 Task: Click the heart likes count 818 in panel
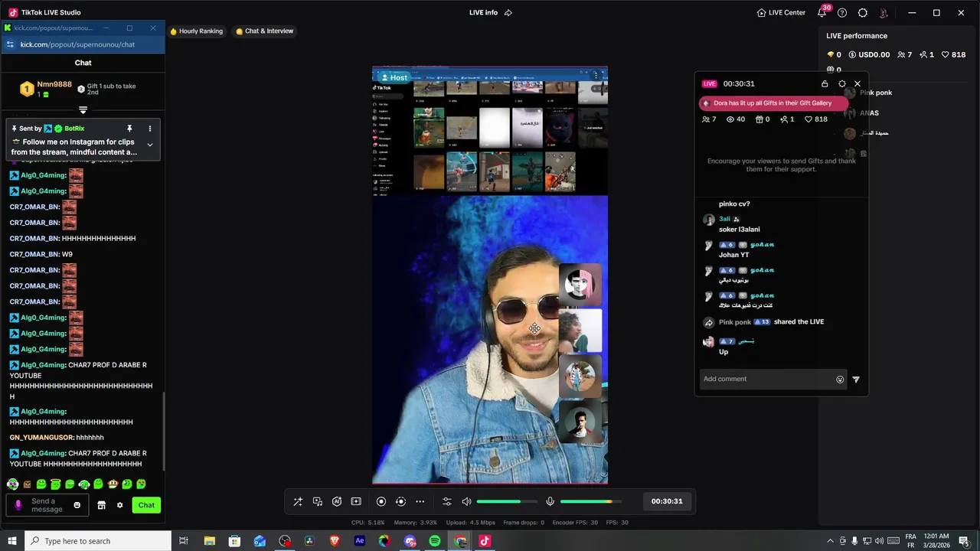[815, 119]
